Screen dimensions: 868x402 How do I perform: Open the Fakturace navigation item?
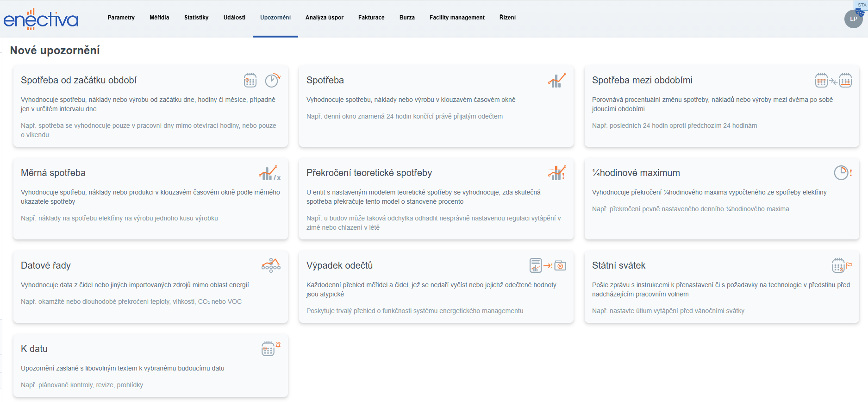pyautogui.click(x=371, y=18)
